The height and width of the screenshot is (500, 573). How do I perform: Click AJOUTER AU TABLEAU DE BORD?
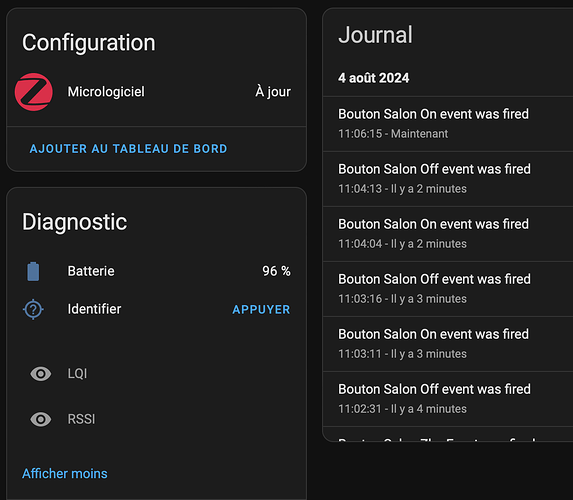pyautogui.click(x=128, y=149)
